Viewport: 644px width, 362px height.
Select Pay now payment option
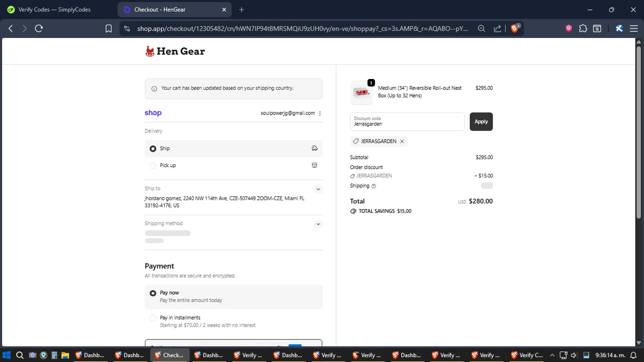pos(234,297)
